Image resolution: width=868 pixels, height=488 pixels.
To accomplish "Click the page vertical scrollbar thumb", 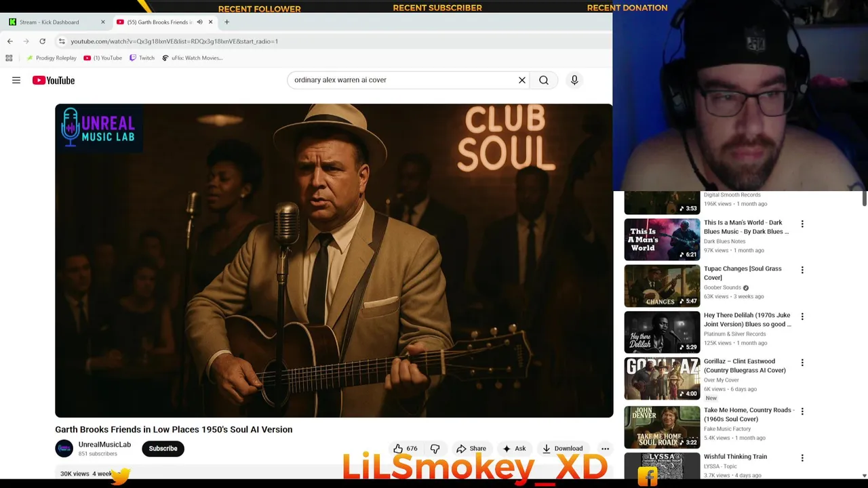I will click(x=864, y=199).
